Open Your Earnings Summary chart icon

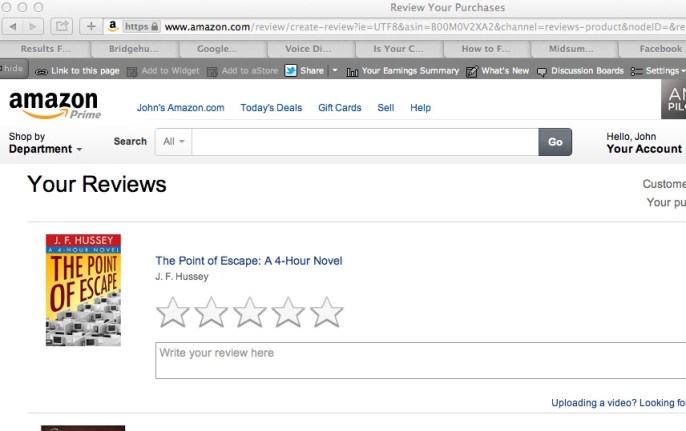pyautogui.click(x=352, y=71)
